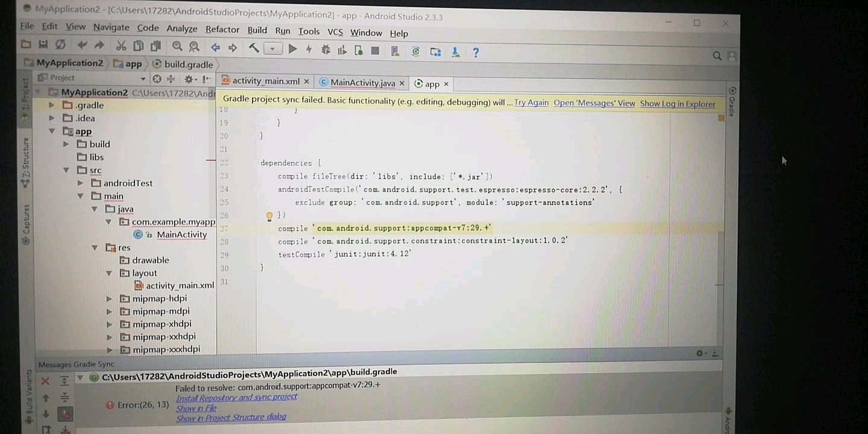This screenshot has width=868, height=434.
Task: Close the activity_main.xml tab
Action: (306, 81)
